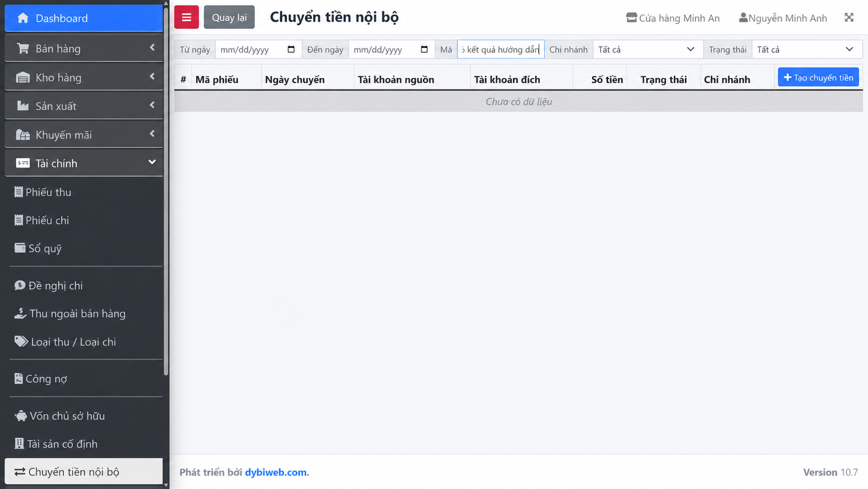
Task: Click the Loại thu / Loại chi tags icon
Action: 21,341
